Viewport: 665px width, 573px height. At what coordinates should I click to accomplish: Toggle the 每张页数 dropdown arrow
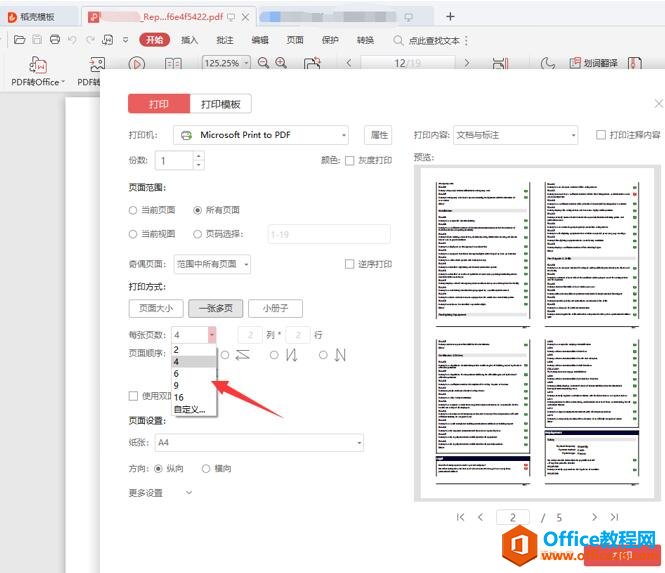tap(212, 335)
